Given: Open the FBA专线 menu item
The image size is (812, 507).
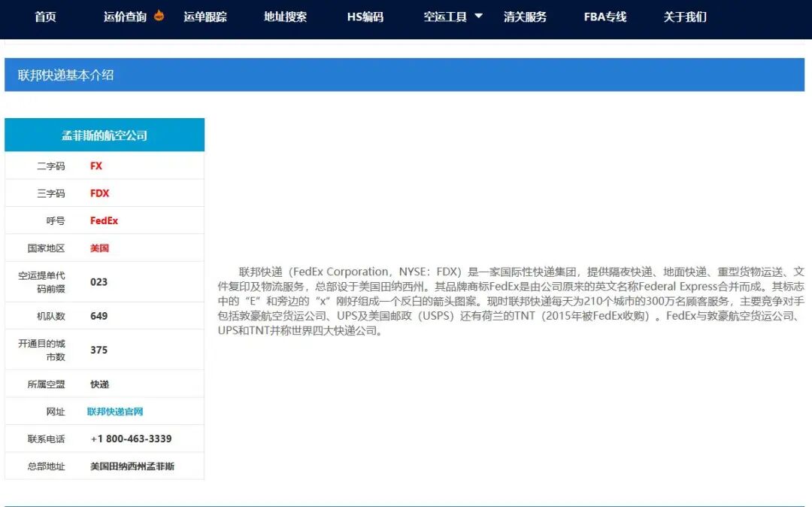Looking at the screenshot, I should (604, 17).
